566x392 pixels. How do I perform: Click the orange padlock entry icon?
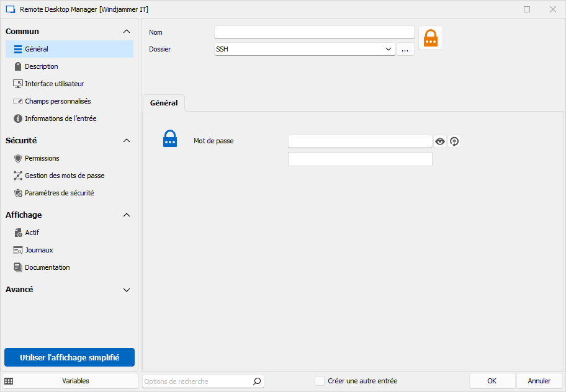coord(430,38)
